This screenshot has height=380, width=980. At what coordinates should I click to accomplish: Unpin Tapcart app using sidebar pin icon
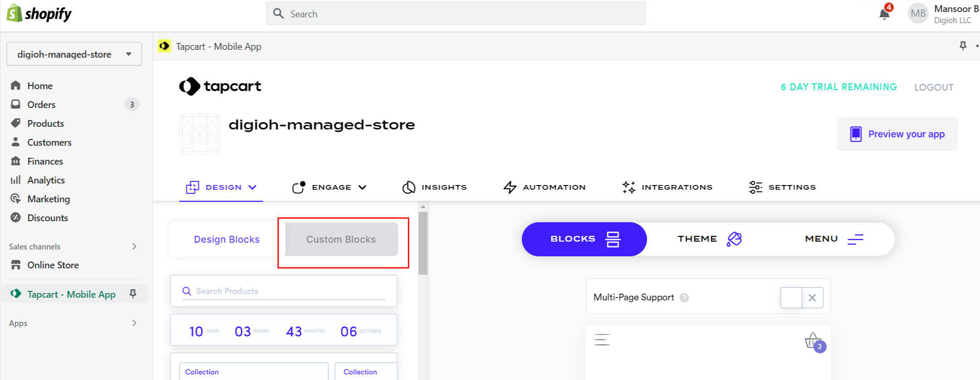tap(133, 294)
